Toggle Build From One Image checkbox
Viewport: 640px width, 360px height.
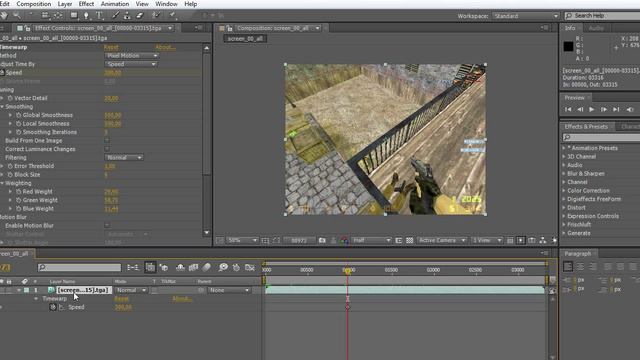click(x=107, y=140)
